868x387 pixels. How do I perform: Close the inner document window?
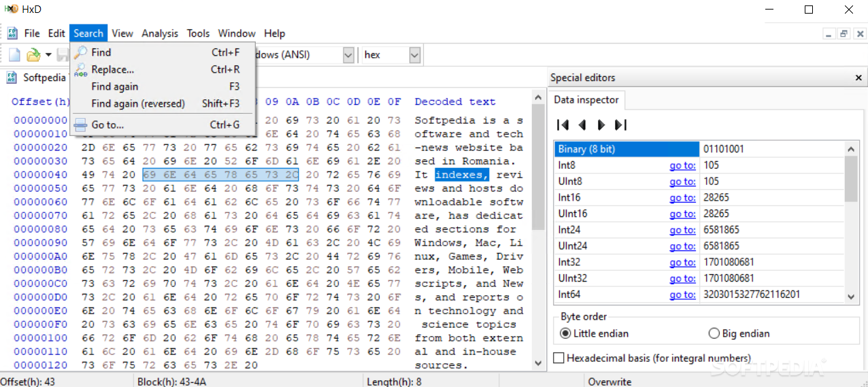(858, 33)
